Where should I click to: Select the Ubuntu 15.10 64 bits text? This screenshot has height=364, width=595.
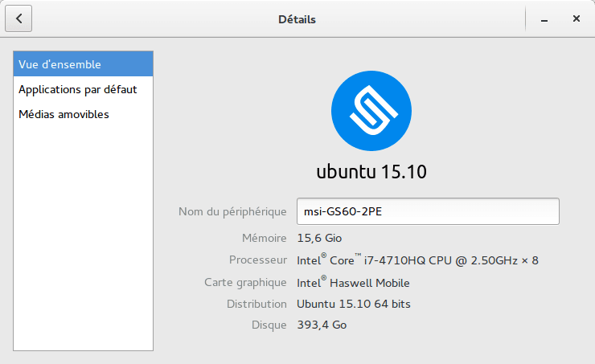(x=354, y=304)
